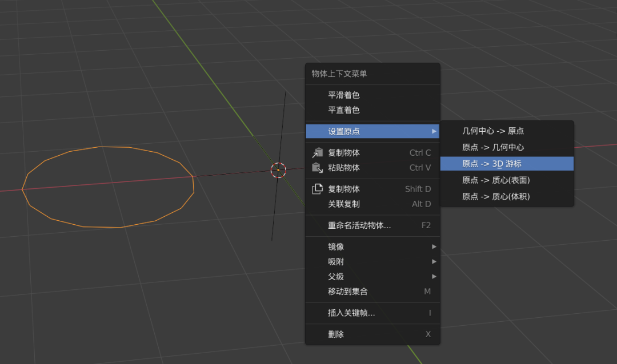Click the 物体上下文菜单 title text
Viewport: 617px width, 364px height.
click(339, 74)
